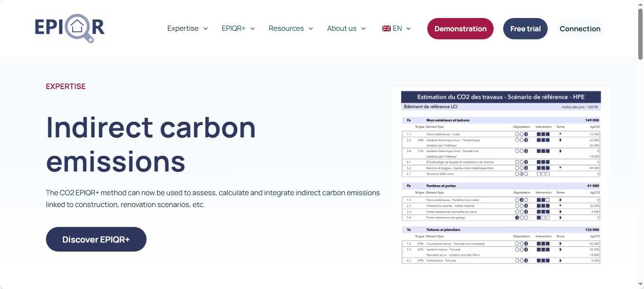This screenshot has width=644, height=289.
Task: Click 'Ferblanterie - Toit plat' row
Action: coord(501,261)
